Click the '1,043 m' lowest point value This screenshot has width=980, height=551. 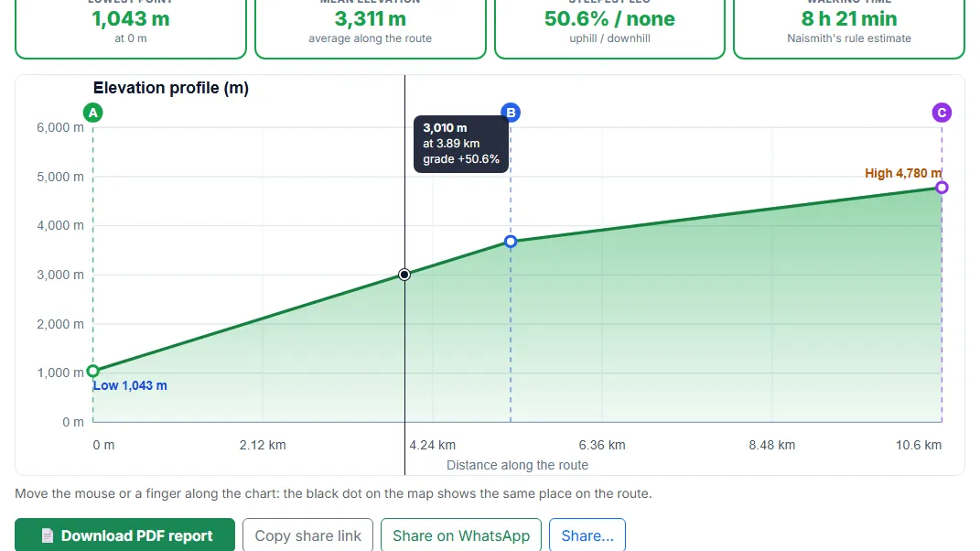[x=131, y=18]
